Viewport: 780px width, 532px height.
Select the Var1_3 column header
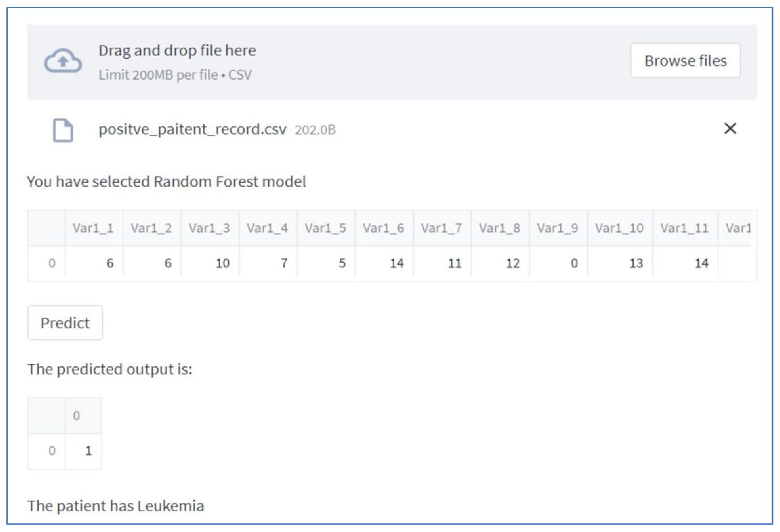(209, 228)
